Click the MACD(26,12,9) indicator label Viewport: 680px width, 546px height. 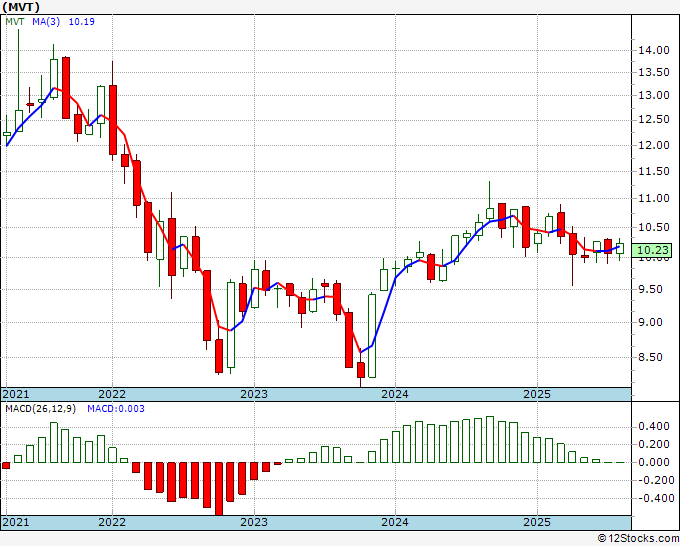(x=40, y=409)
